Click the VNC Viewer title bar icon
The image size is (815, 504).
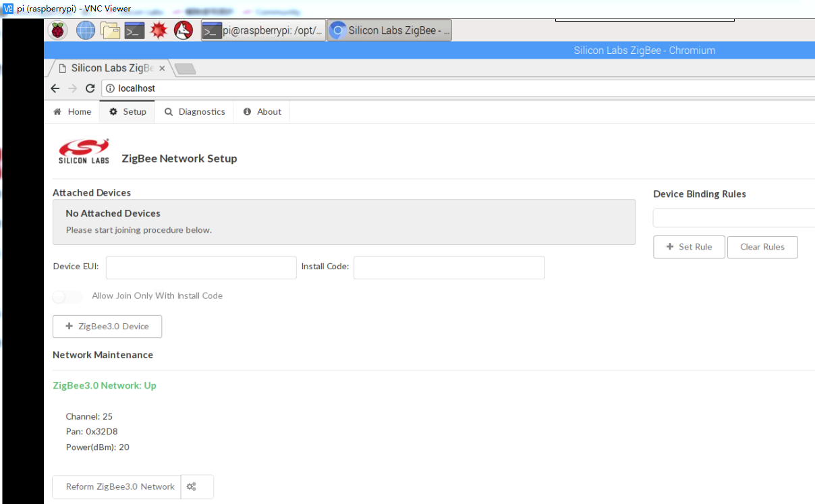[x=8, y=9]
